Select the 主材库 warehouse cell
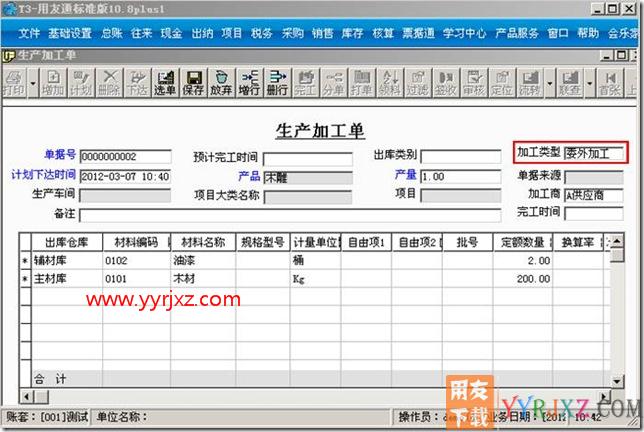 67,279
